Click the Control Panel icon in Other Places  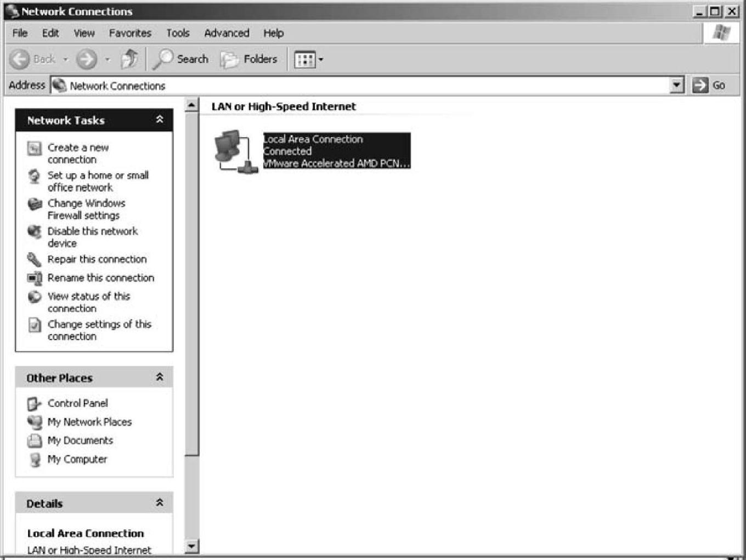pyautogui.click(x=35, y=404)
